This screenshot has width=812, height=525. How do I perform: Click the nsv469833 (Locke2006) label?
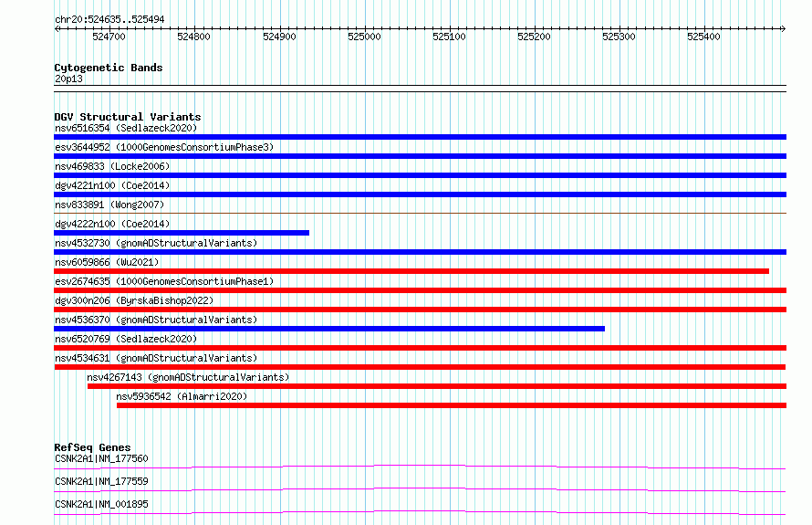coord(112,166)
